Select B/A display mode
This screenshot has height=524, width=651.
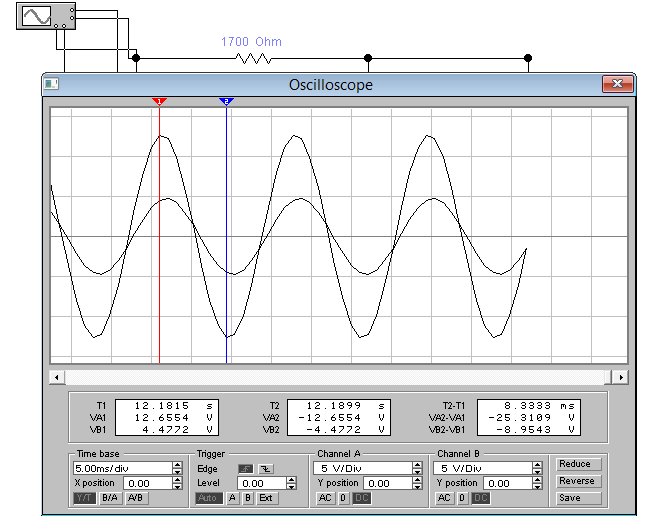point(110,498)
